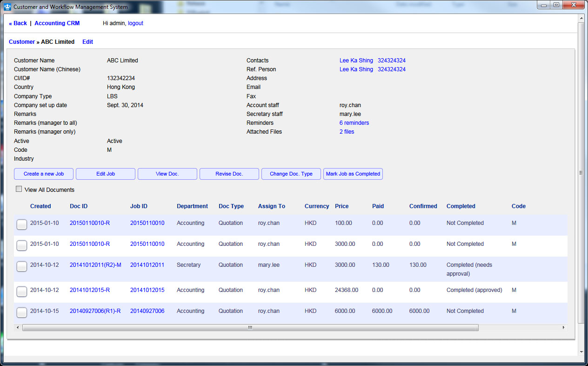
Task: Open Doc ID 20150110010-R in the 100.00 row
Action: [90, 223]
